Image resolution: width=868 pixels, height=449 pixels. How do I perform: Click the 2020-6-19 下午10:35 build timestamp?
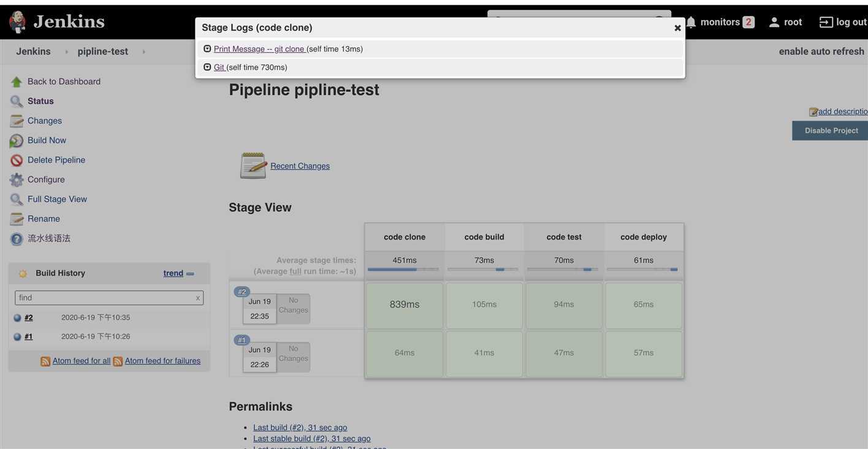coord(96,318)
